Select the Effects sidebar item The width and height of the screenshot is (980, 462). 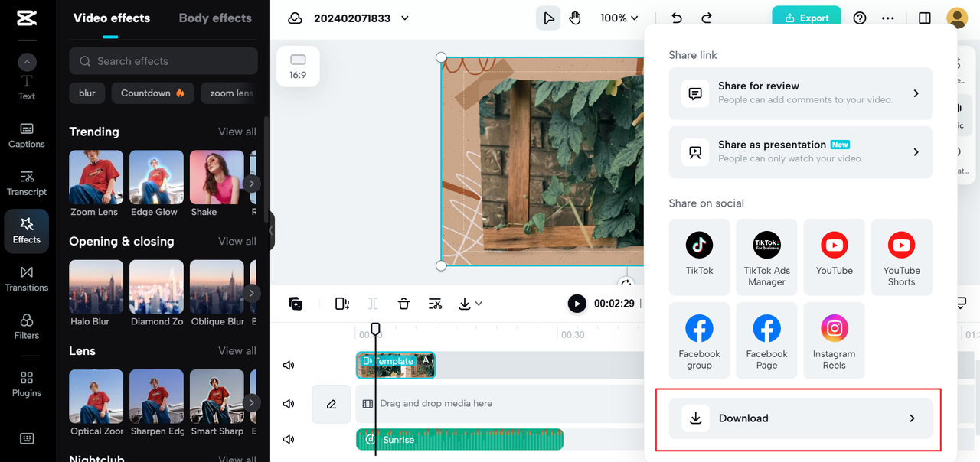point(27,231)
